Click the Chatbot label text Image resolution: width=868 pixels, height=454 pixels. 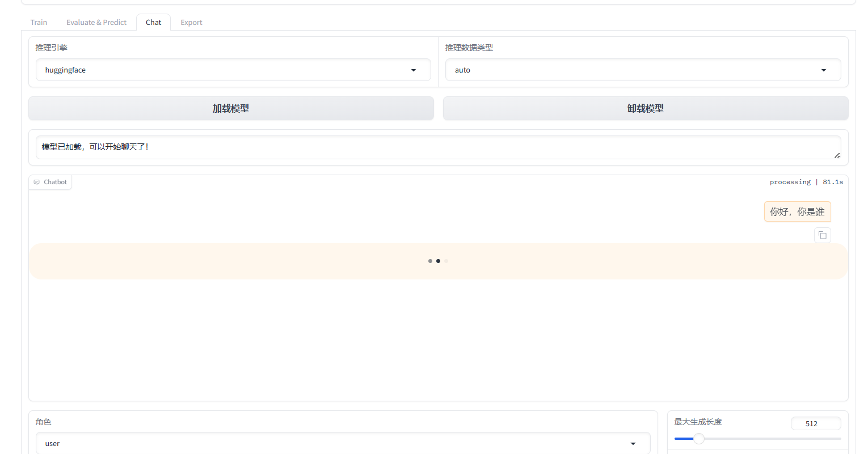(56, 183)
